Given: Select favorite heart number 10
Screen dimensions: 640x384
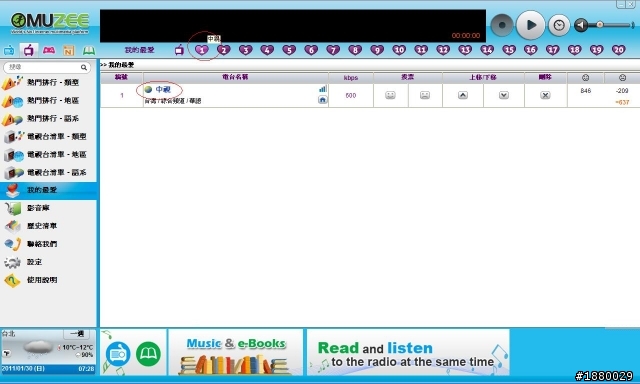Looking at the screenshot, I should point(399,50).
